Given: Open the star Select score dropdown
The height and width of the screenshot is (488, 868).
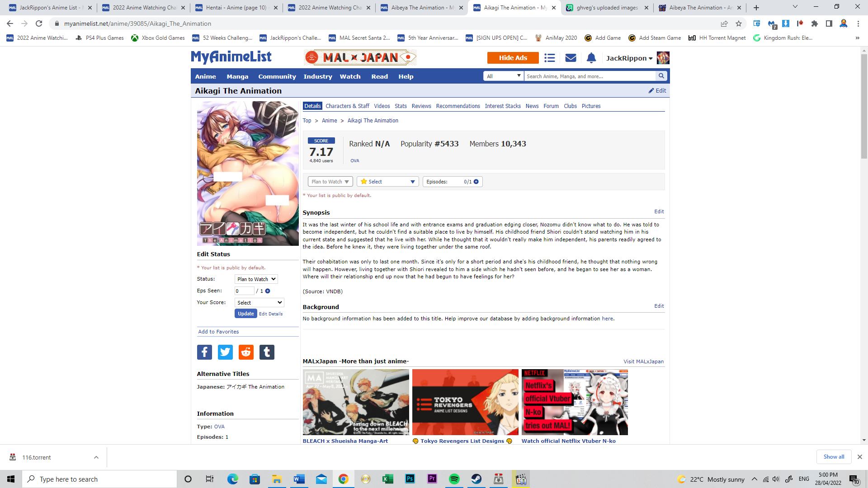Looking at the screenshot, I should tap(388, 182).
